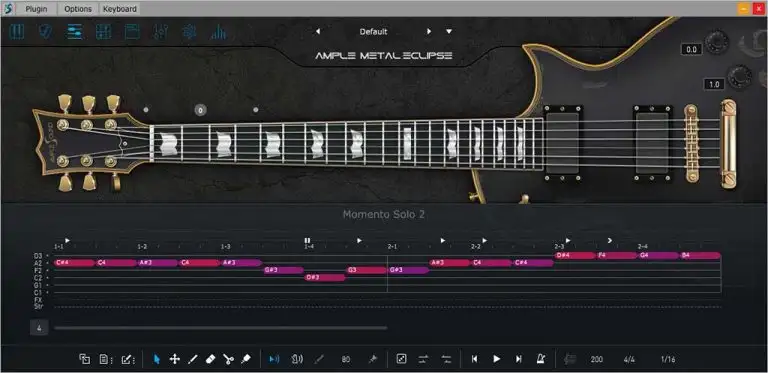
Task: Select the Draw line tool
Action: click(x=192, y=359)
